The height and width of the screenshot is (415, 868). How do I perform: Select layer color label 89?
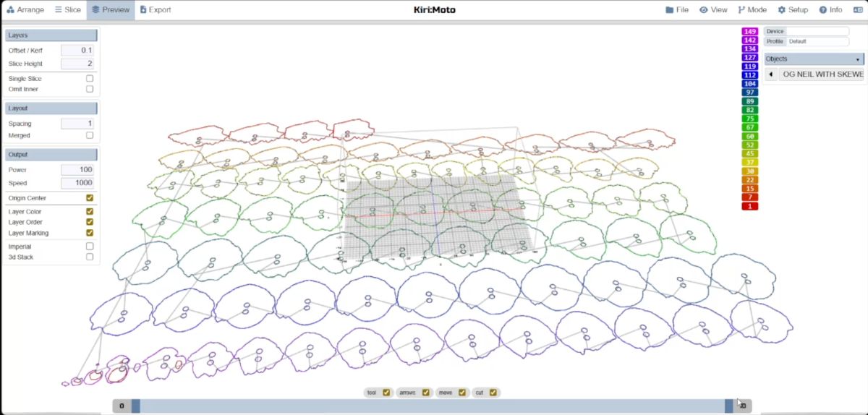tap(750, 101)
